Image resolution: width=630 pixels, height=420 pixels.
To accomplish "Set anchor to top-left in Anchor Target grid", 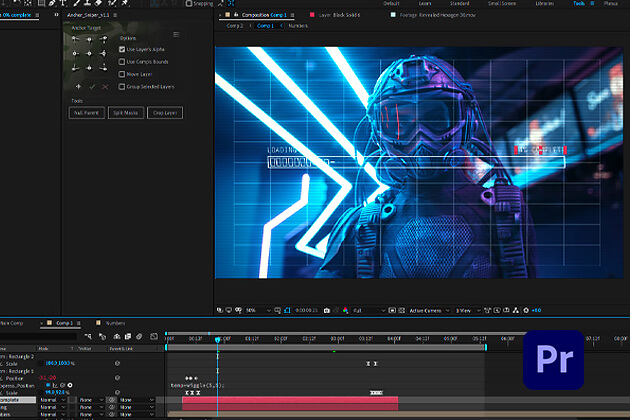I will point(75,39).
